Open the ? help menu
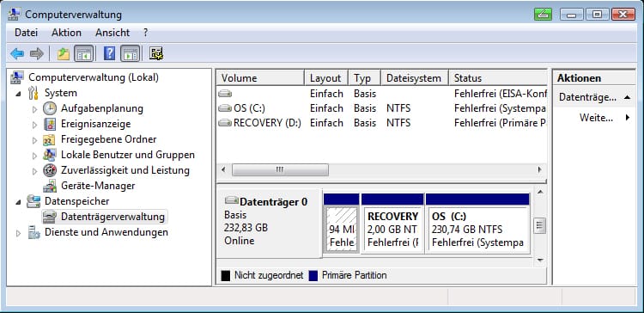The width and height of the screenshot is (644, 313). tap(145, 33)
